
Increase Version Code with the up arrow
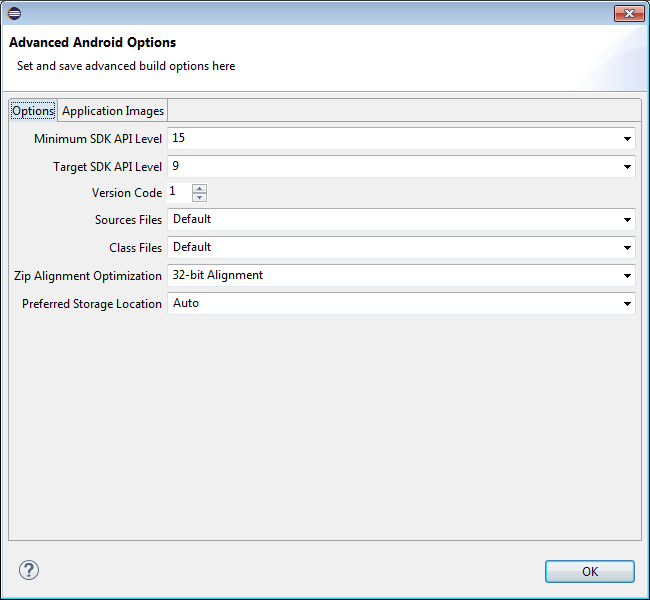(x=199, y=188)
